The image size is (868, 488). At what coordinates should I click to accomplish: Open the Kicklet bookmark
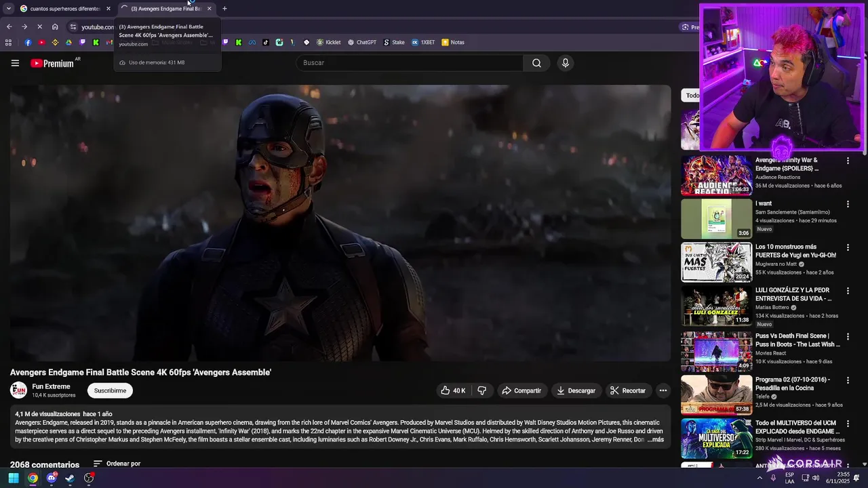coord(328,42)
